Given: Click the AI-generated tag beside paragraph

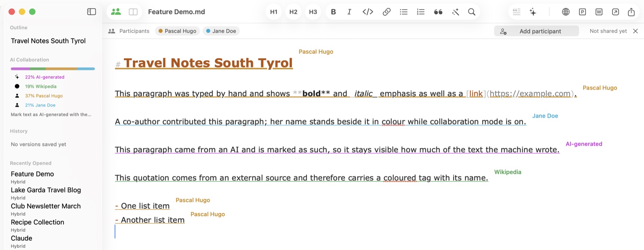Looking at the screenshot, I should [x=584, y=144].
